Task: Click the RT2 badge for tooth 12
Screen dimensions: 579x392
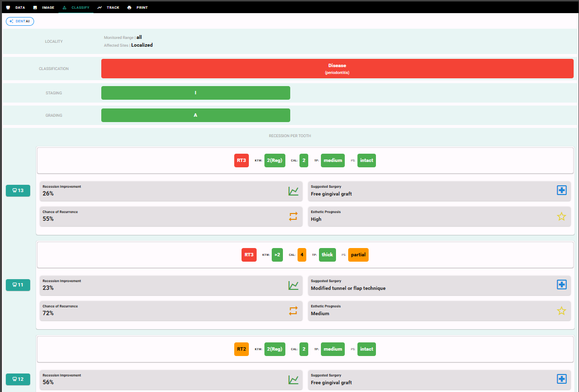Action: (x=242, y=349)
